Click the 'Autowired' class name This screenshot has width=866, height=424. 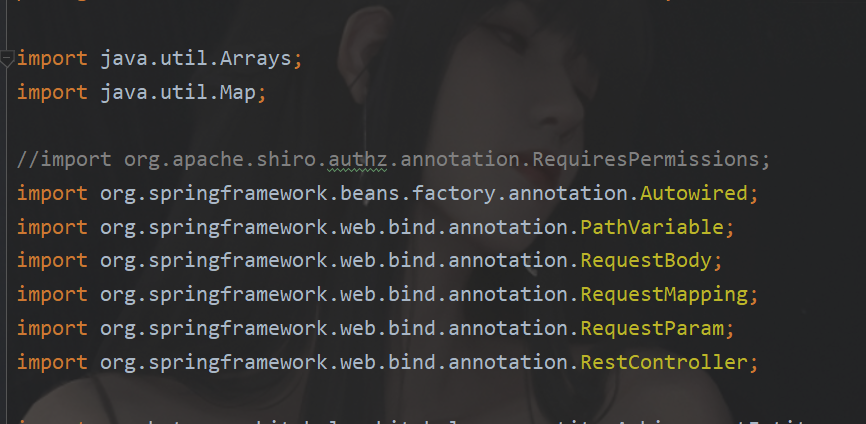point(694,193)
